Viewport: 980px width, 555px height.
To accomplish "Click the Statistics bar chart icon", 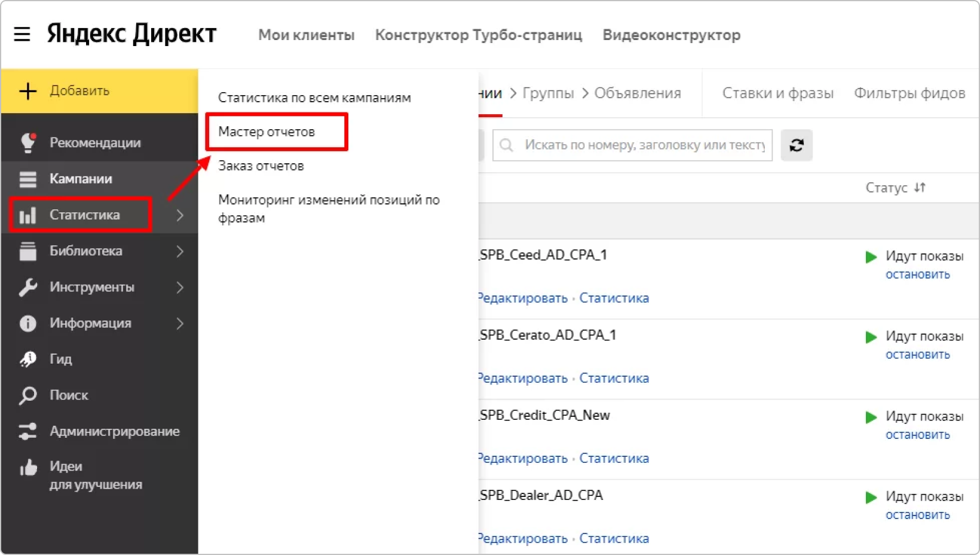I will tap(28, 215).
